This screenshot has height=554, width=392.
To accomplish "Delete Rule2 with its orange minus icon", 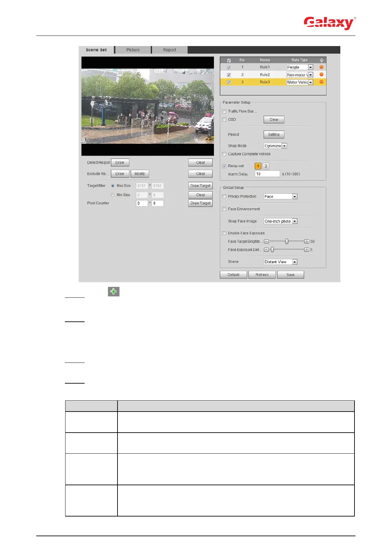I will click(x=322, y=74).
